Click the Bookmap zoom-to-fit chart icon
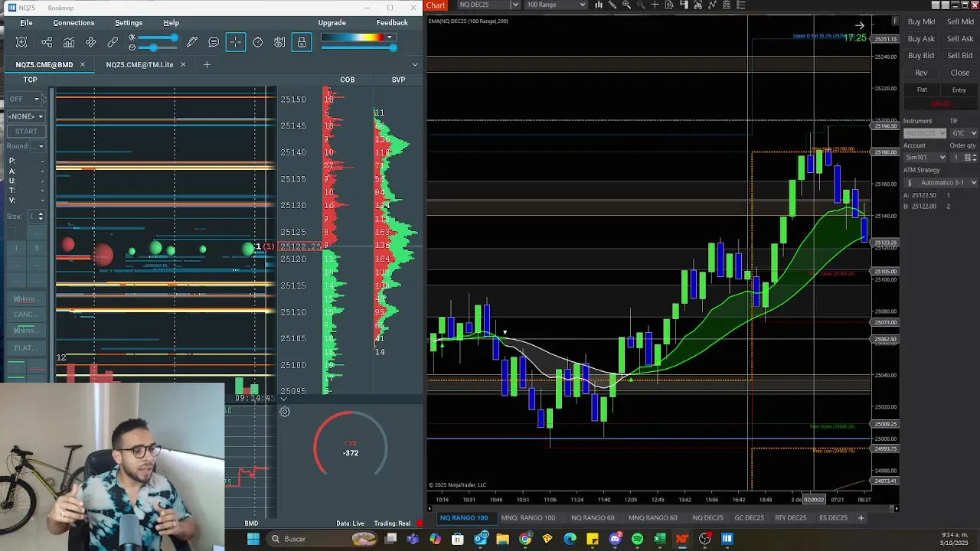 pos(21,42)
